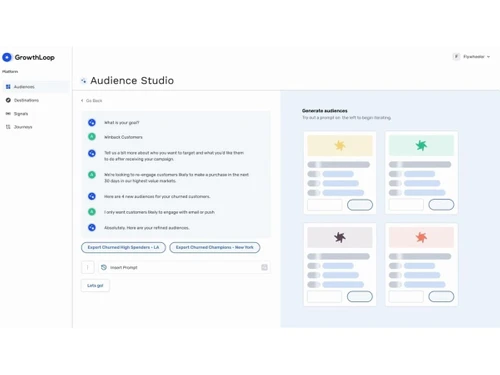Click the outlined button on the dark card
The height and width of the screenshot is (375, 500).
[x=360, y=296]
